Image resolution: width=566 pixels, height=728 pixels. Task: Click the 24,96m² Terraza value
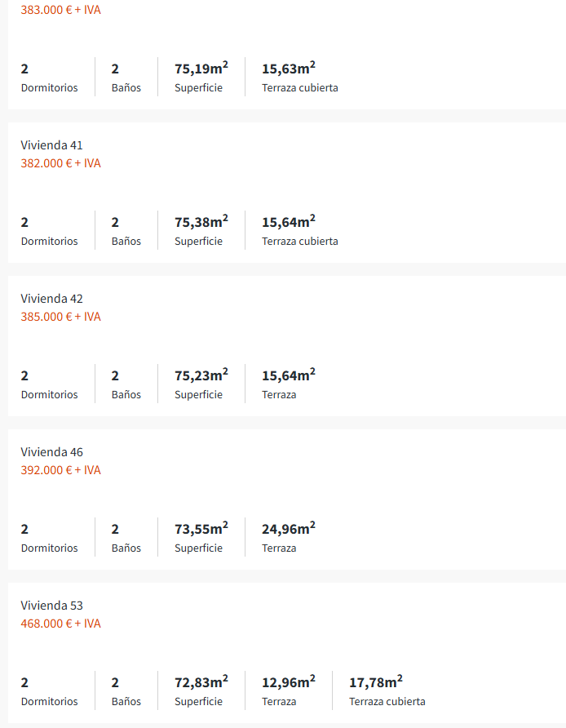(288, 529)
